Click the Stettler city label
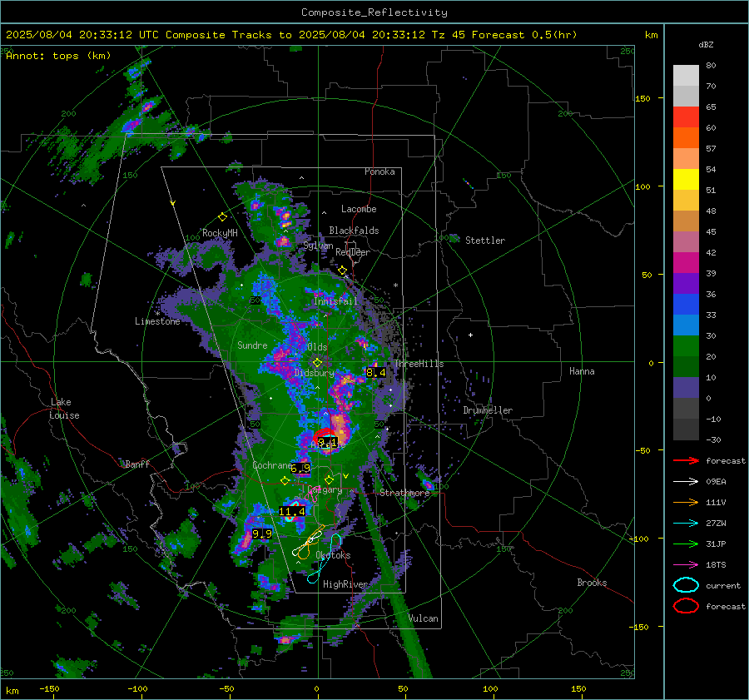The width and height of the screenshot is (749, 700). (x=485, y=241)
